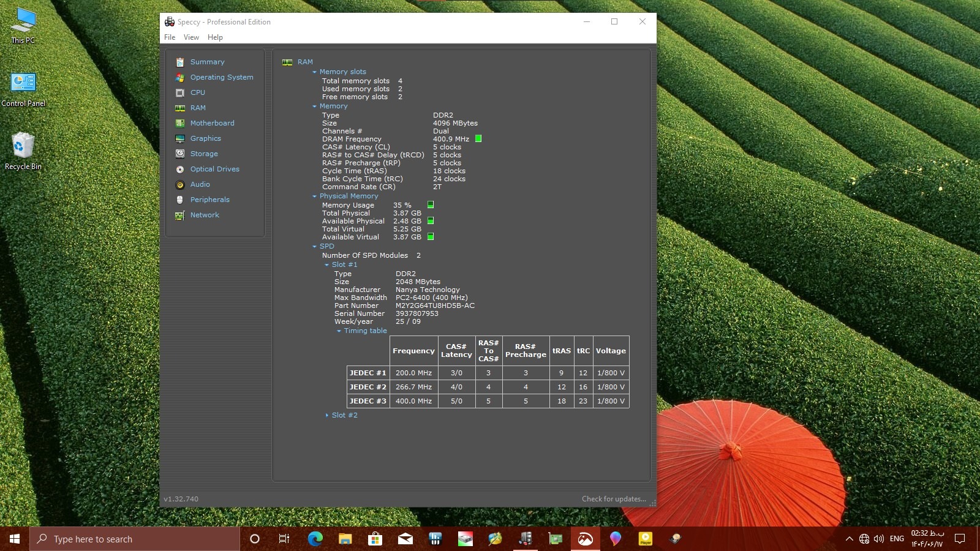Click the RAM module icon in sidebar

(180, 108)
